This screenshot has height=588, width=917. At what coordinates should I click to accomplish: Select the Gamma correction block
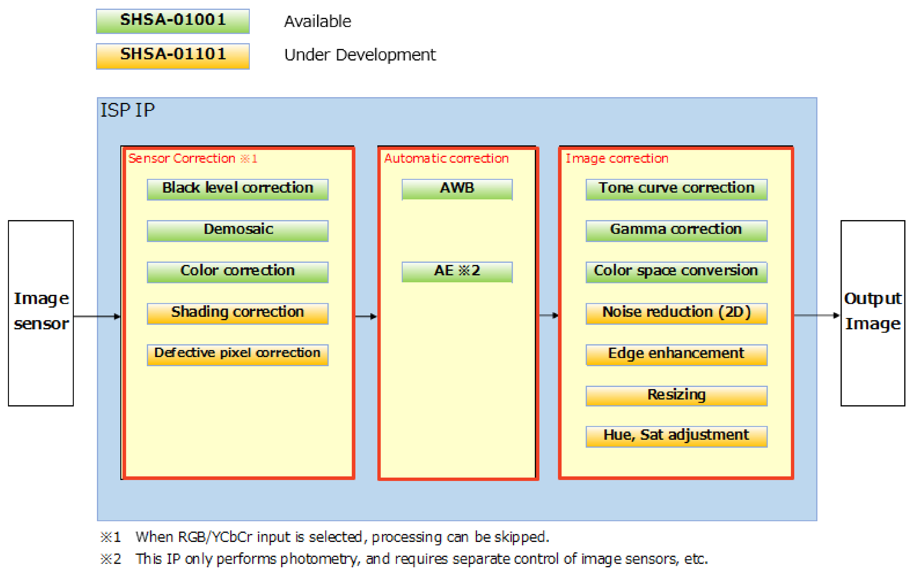tap(676, 231)
